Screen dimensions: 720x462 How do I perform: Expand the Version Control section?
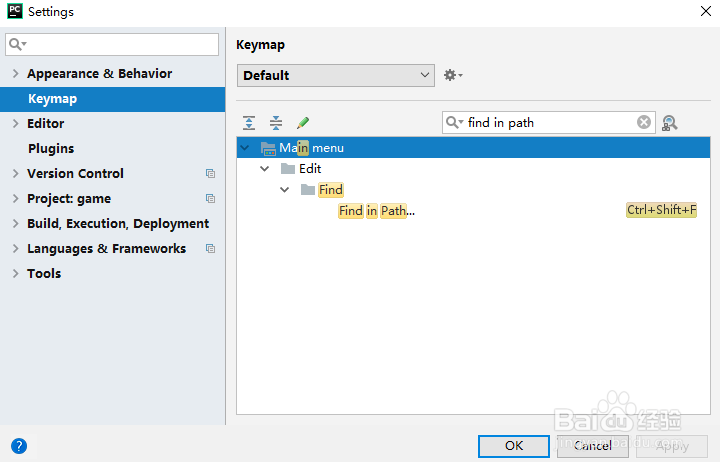pos(16,174)
